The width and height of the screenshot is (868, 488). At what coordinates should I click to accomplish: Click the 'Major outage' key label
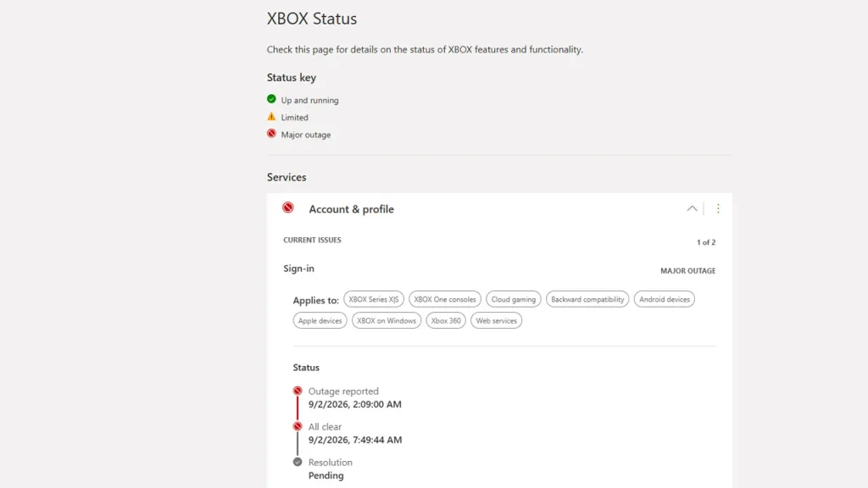point(305,135)
